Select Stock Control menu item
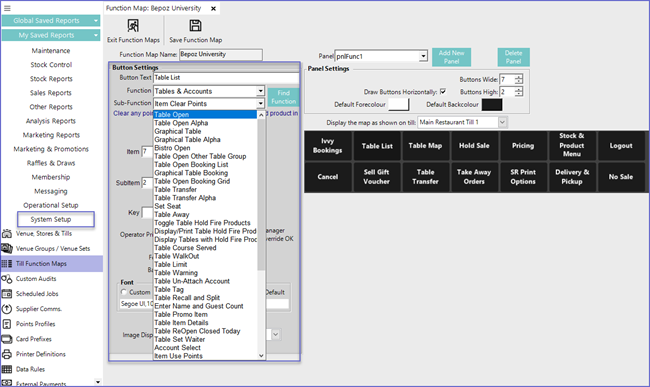650x387 pixels. pyautogui.click(x=51, y=65)
